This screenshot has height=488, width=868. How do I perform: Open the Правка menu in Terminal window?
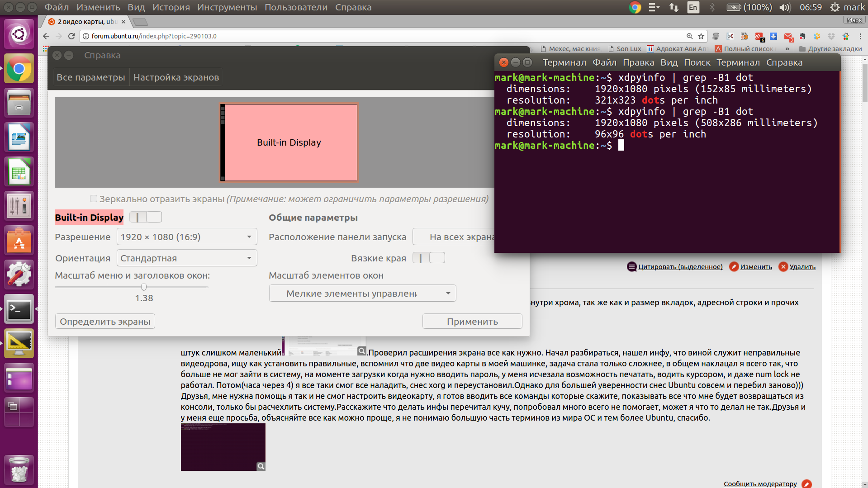638,62
